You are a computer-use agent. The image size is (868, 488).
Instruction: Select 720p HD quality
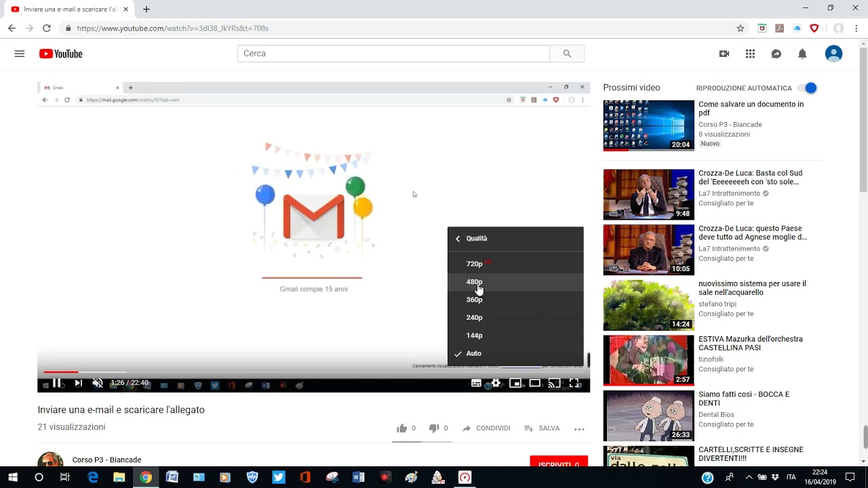[x=515, y=264]
